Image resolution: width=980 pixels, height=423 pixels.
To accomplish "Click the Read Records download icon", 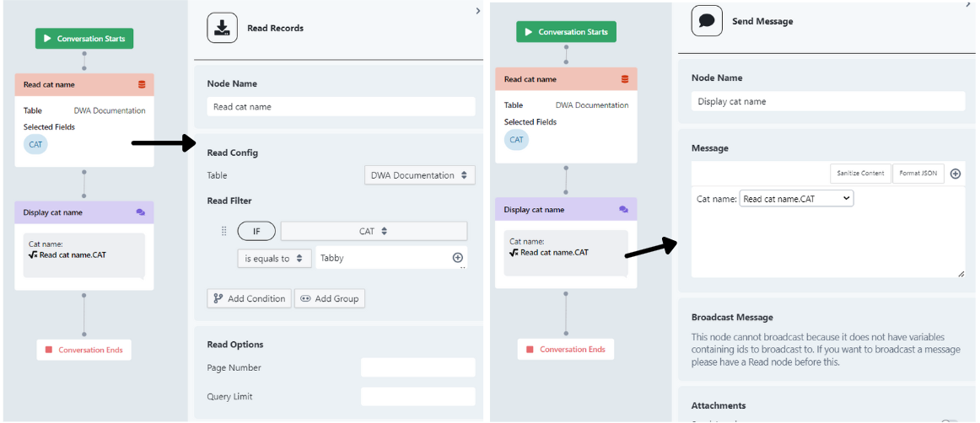I will pos(222,28).
